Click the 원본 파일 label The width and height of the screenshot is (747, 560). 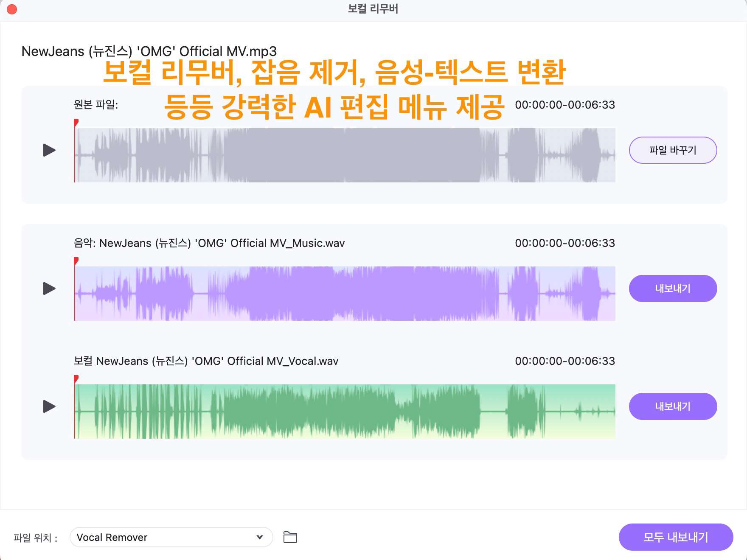pyautogui.click(x=96, y=104)
